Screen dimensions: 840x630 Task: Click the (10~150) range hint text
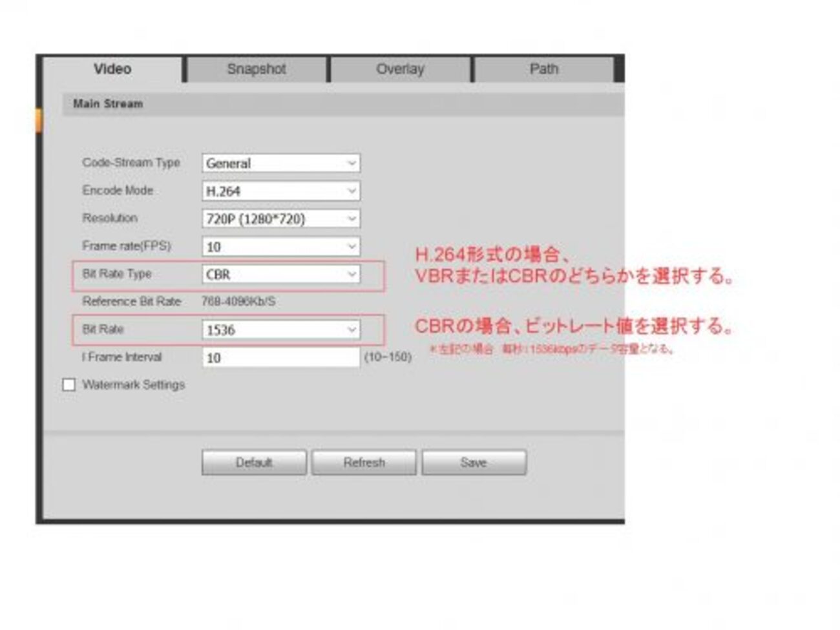(x=388, y=357)
